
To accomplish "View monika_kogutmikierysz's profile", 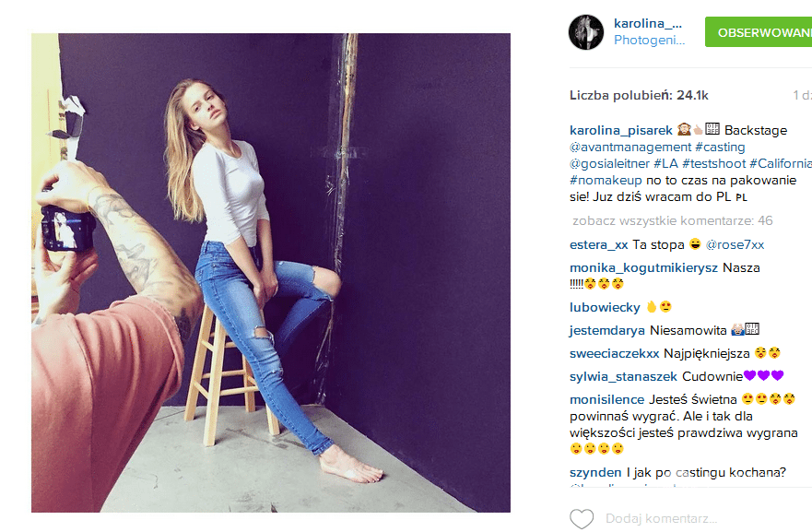I will point(642,267).
